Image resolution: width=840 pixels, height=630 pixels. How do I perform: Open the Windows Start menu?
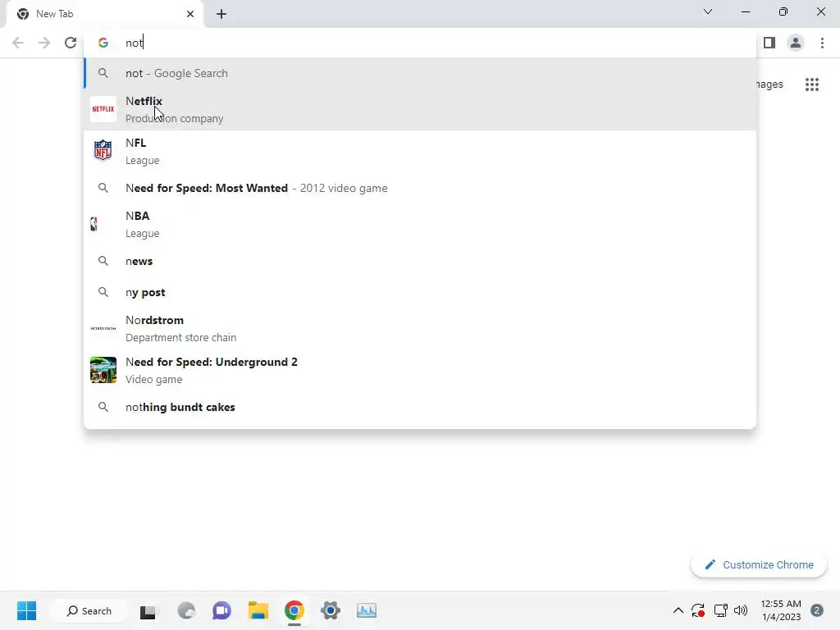pyautogui.click(x=26, y=610)
